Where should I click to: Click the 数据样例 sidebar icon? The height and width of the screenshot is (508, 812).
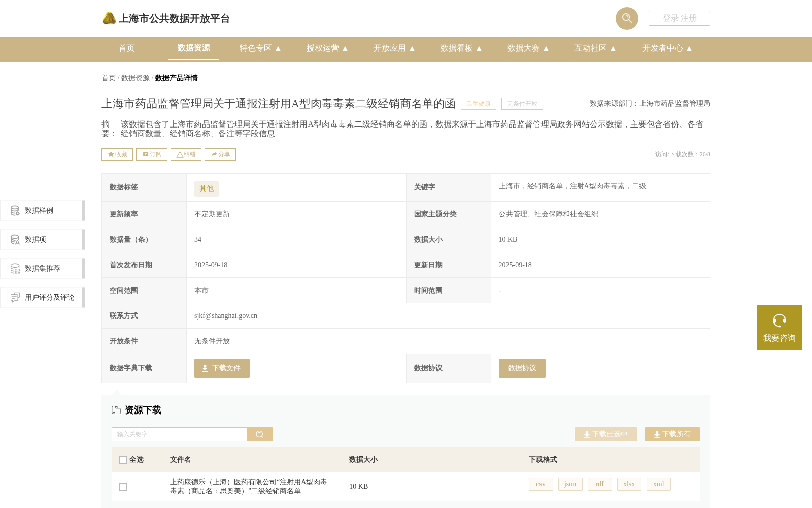pyautogui.click(x=15, y=210)
